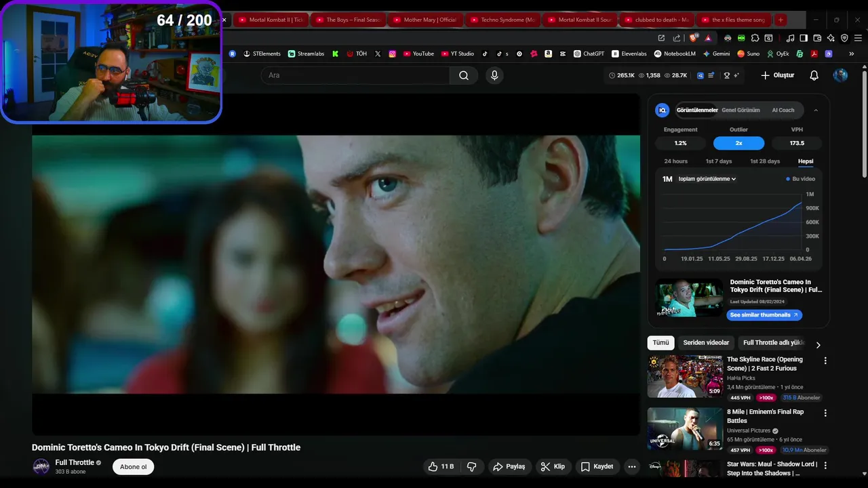Switch to clubbed to death browser tab
Image resolution: width=868 pixels, height=488 pixels.
(x=657, y=20)
